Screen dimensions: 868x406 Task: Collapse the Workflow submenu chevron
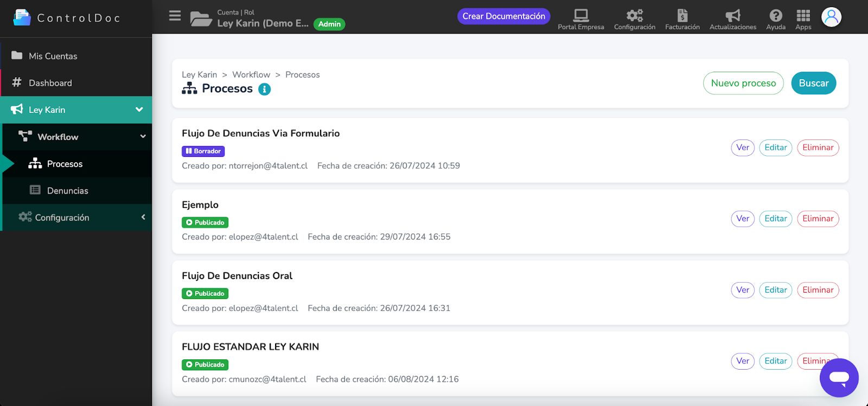coord(143,136)
